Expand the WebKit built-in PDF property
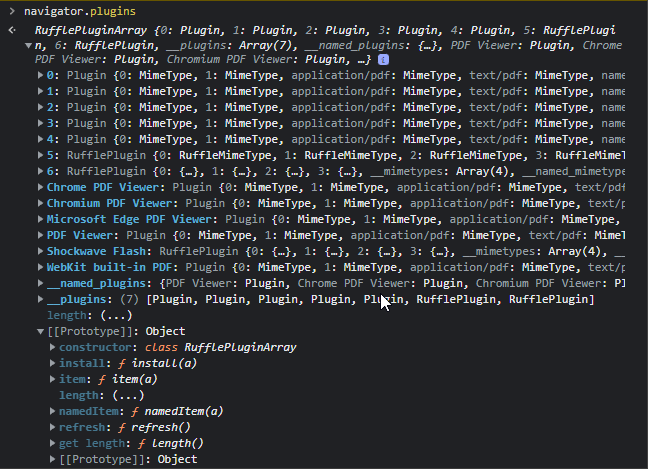 (40, 267)
